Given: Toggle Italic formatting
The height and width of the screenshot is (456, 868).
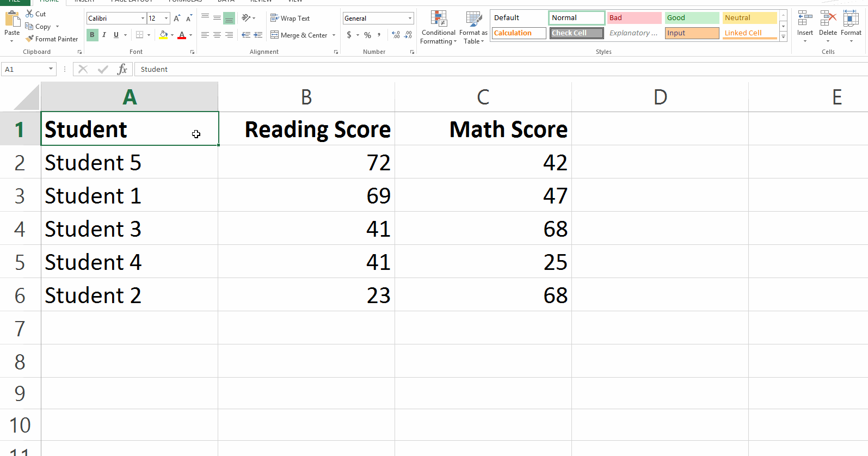Looking at the screenshot, I should [x=104, y=35].
